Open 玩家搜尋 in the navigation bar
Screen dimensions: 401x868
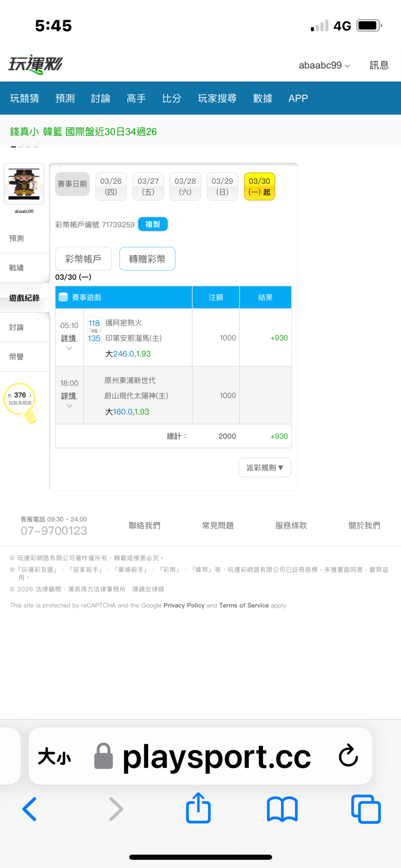pyautogui.click(x=217, y=98)
